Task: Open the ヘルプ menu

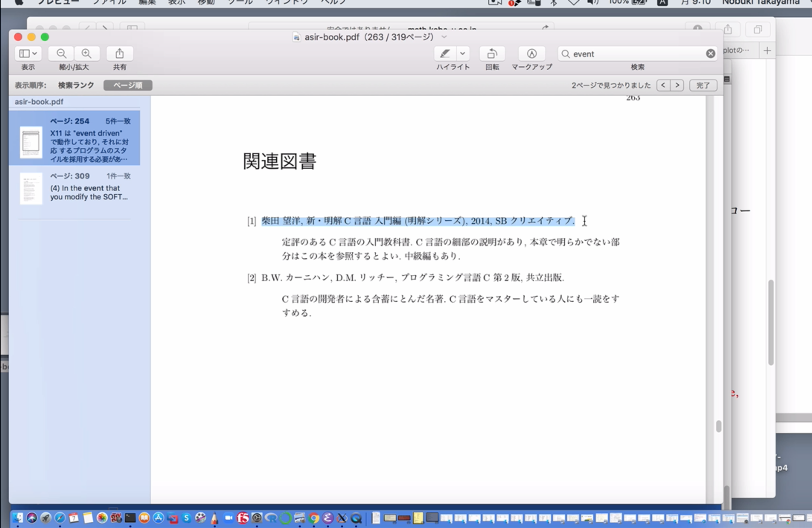Action: point(333,2)
